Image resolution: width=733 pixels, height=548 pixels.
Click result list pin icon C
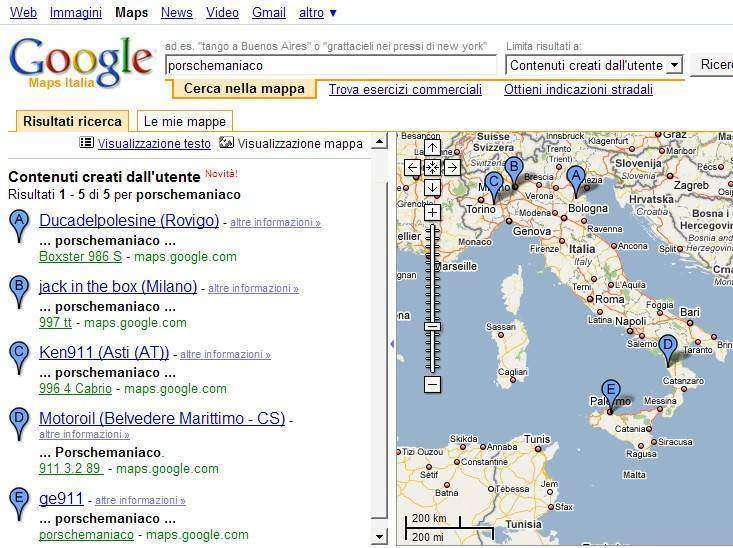pyautogui.click(x=19, y=358)
